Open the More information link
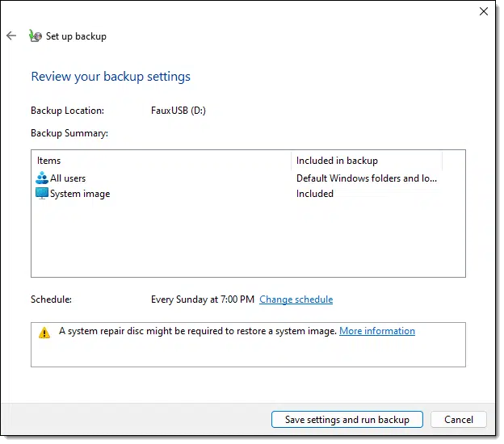The height and width of the screenshot is (444, 504). [377, 331]
